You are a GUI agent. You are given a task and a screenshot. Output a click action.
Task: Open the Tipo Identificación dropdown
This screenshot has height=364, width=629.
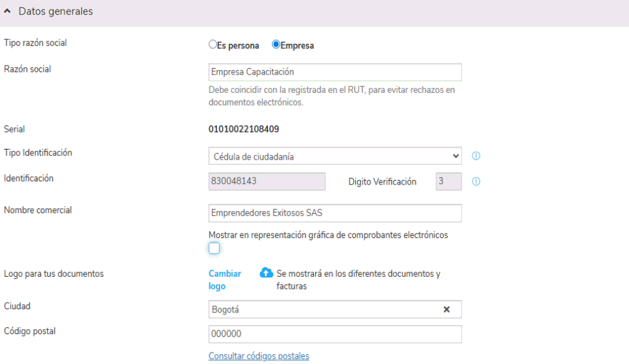point(335,156)
